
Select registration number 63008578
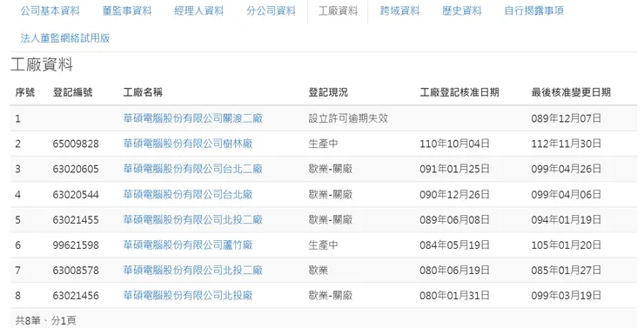[76, 271]
